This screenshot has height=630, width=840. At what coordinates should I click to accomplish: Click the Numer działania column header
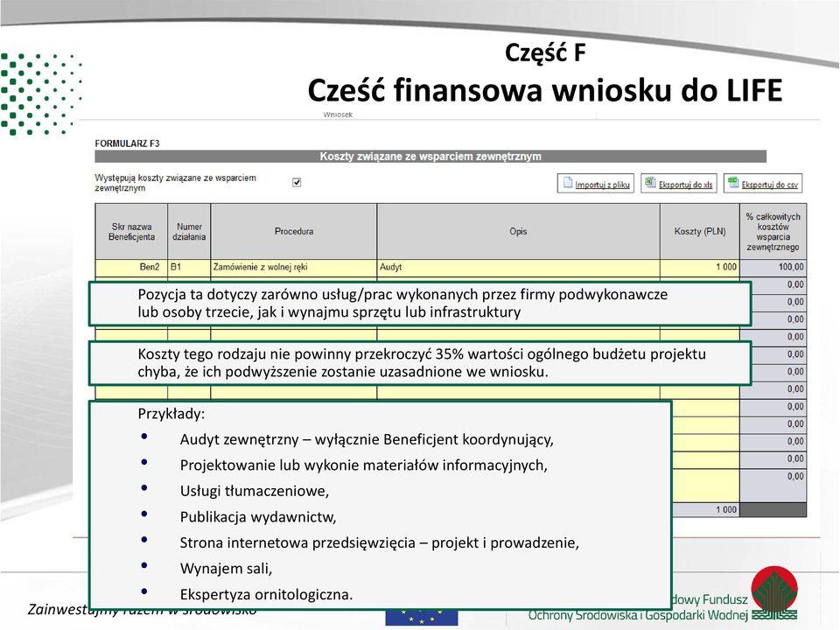[189, 231]
